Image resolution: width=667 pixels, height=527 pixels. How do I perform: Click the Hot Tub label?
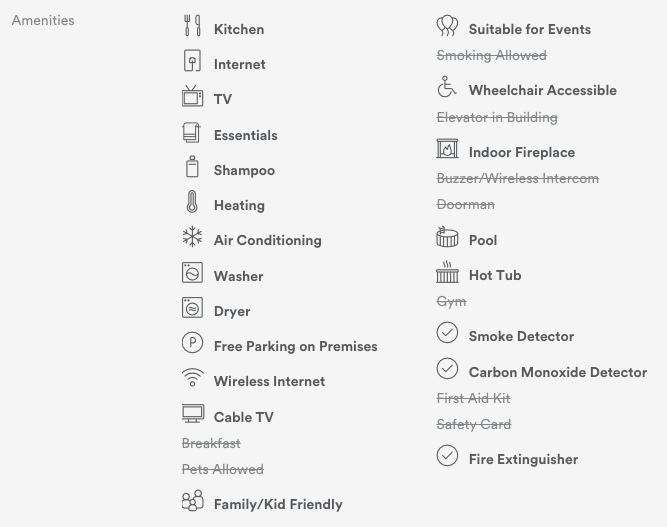[x=495, y=275]
